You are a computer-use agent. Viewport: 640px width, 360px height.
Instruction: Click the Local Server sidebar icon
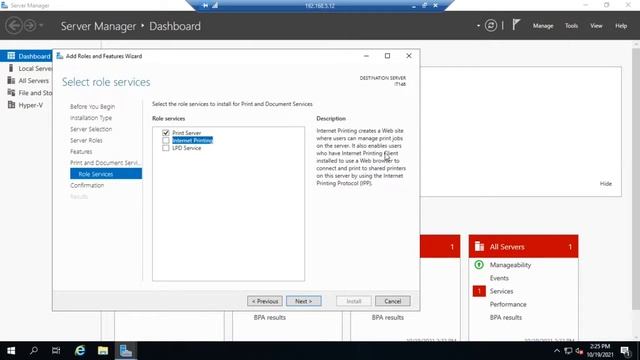pyautogui.click(x=11, y=68)
